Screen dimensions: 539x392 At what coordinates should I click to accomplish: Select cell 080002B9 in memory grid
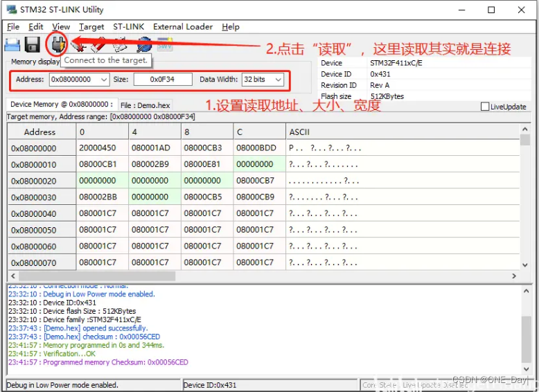[x=154, y=164]
